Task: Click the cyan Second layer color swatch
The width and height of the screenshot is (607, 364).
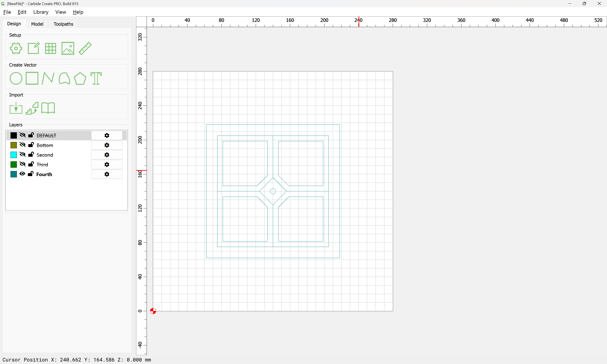Action: coord(14,155)
